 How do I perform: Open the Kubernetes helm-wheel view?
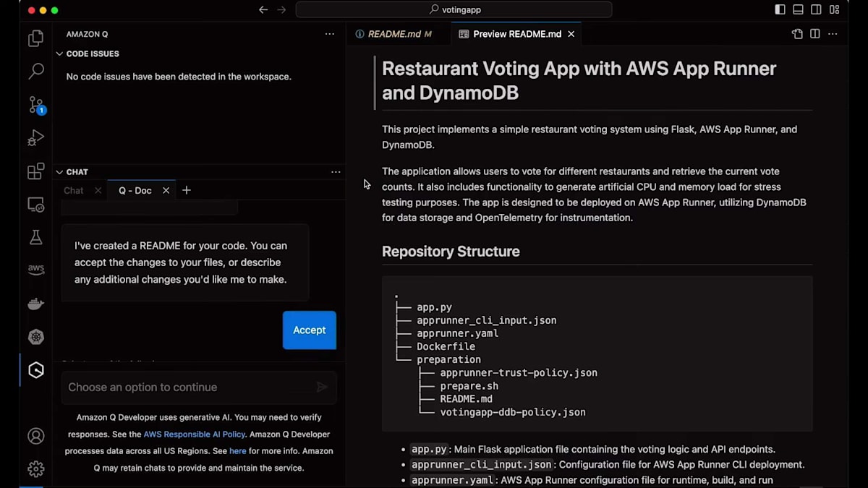35,337
